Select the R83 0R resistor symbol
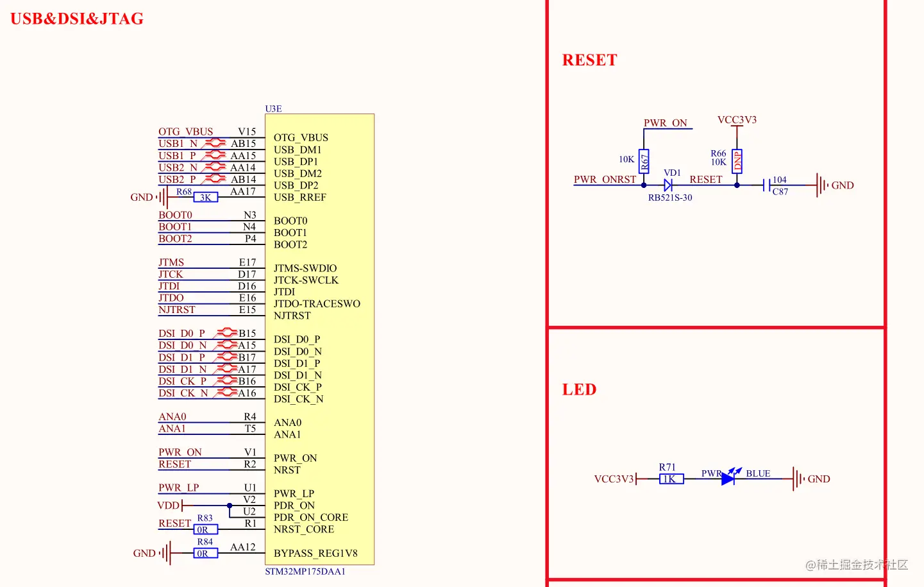The image size is (924, 587). pos(206,529)
